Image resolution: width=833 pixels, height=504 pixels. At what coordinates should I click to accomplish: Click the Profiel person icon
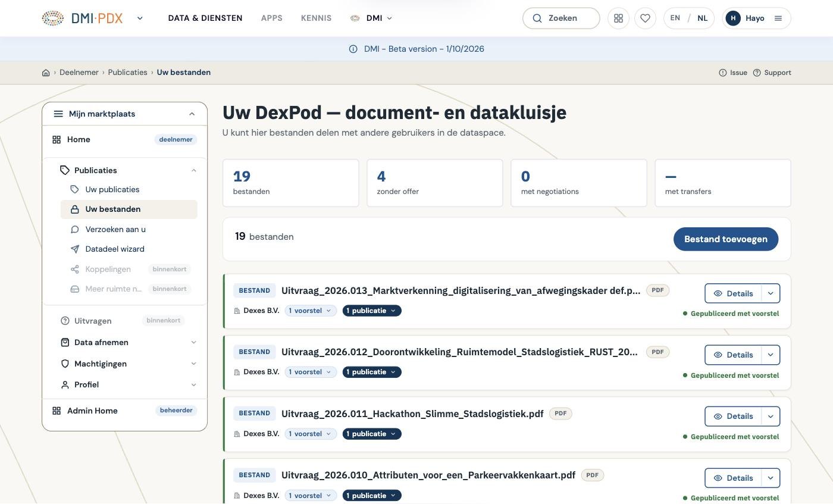(x=65, y=385)
